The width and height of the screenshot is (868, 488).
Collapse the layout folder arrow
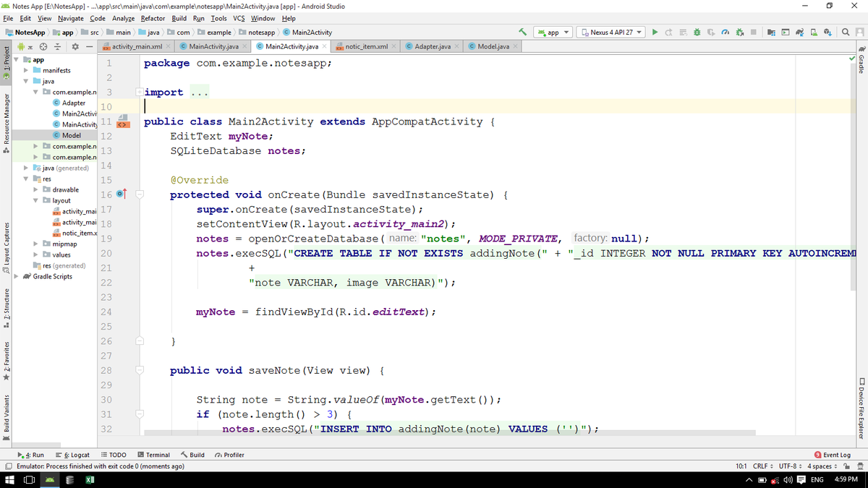(36, 200)
